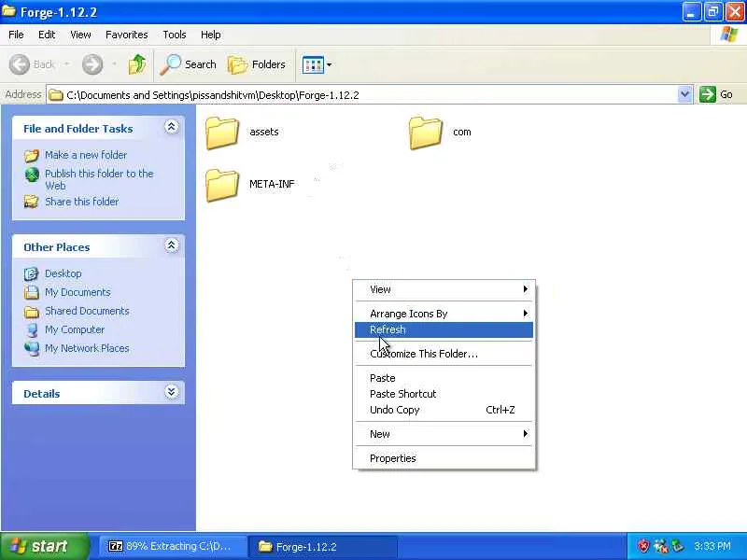Go up one folder level icon
The image size is (747, 560).
[137, 64]
